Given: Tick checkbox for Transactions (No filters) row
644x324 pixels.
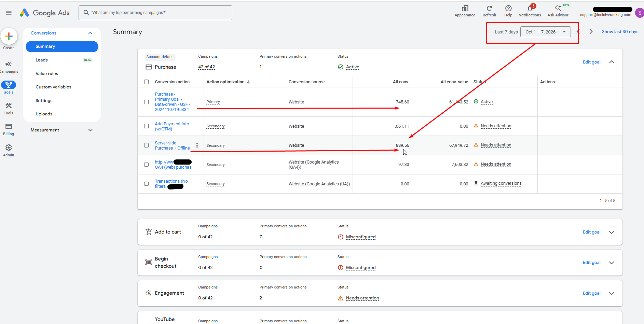Looking at the screenshot, I should [x=147, y=184].
